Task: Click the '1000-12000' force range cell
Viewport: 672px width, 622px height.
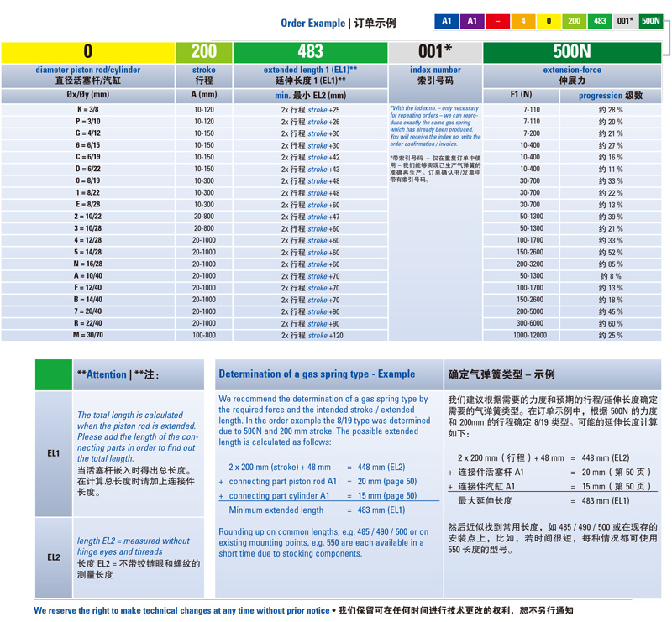Action: tap(521, 335)
